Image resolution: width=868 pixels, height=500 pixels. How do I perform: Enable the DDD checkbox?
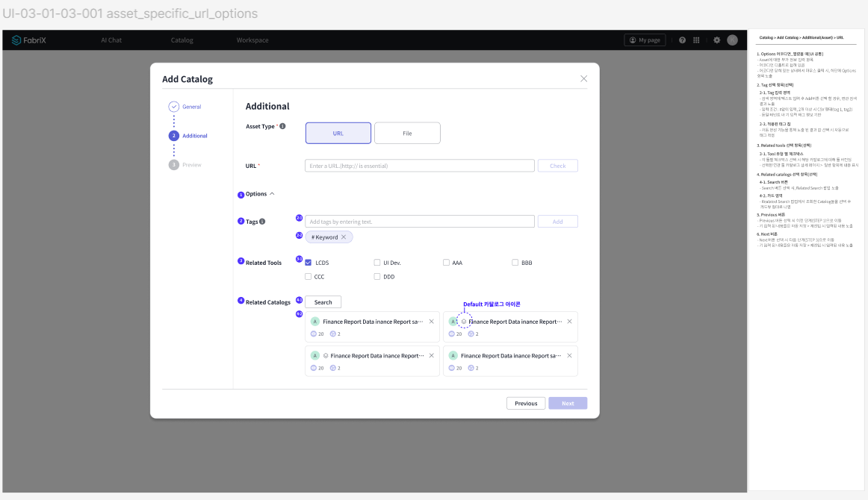click(377, 276)
